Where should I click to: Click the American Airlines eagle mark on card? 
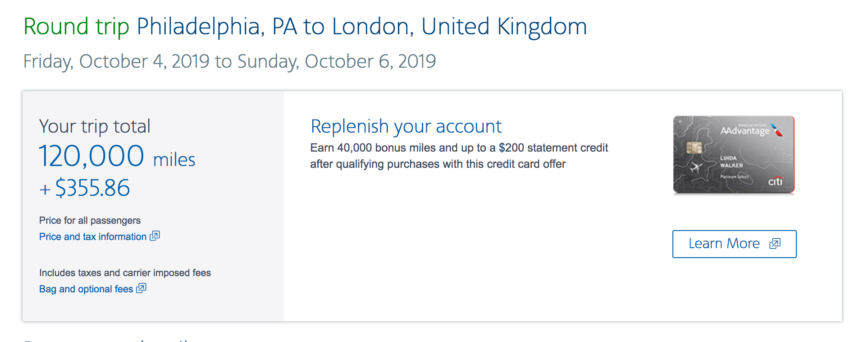pos(777,129)
